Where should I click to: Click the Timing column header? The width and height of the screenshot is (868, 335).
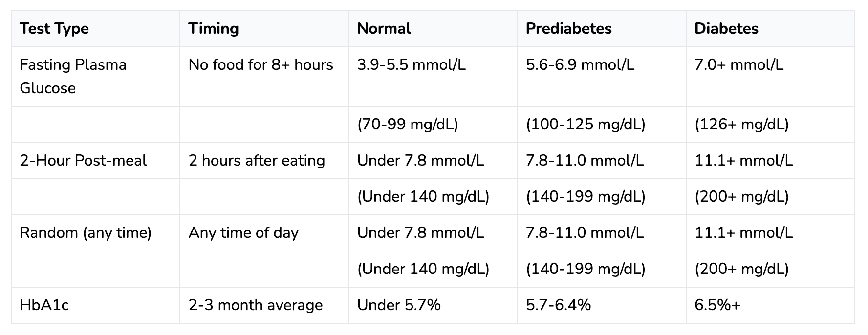click(x=214, y=29)
